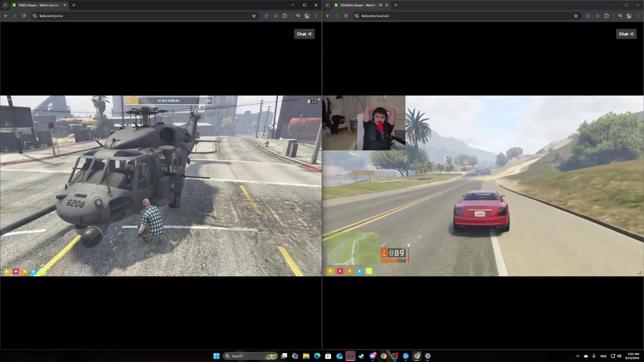Toggle the Chat panel on the YSMO stream
Image resolution: width=644 pixels, height=362 pixels.
tap(304, 34)
